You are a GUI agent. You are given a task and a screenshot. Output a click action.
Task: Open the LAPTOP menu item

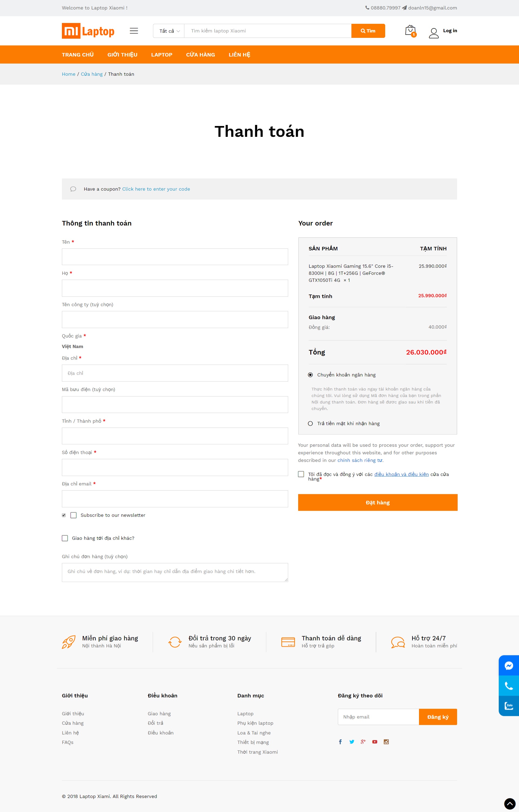click(x=162, y=55)
